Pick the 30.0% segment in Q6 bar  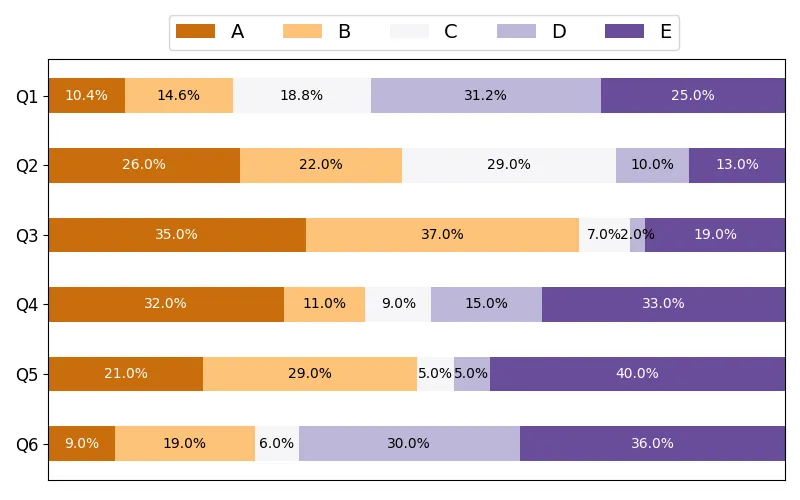(x=409, y=444)
